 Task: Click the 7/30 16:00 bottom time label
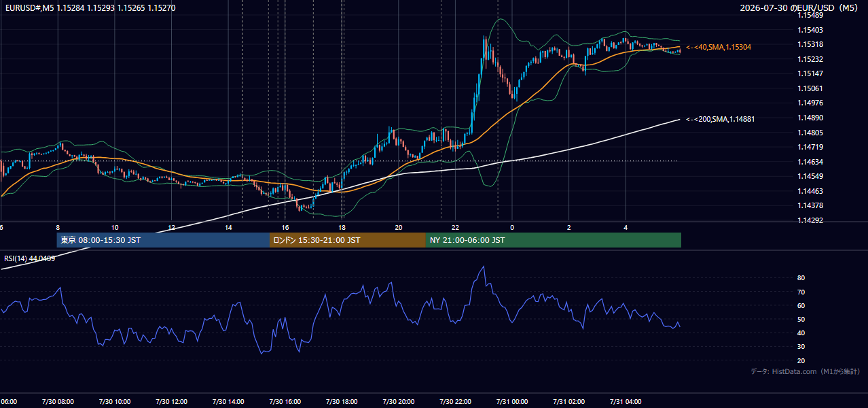point(285,402)
